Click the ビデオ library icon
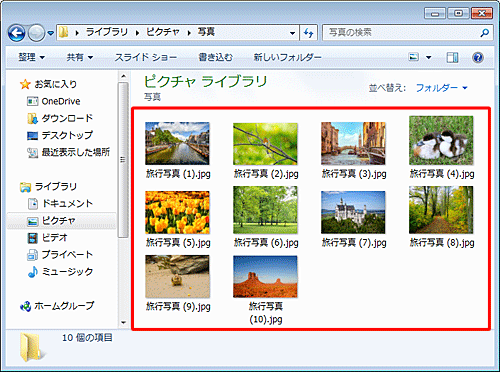Image resolution: width=500 pixels, height=372 pixels. 33,238
